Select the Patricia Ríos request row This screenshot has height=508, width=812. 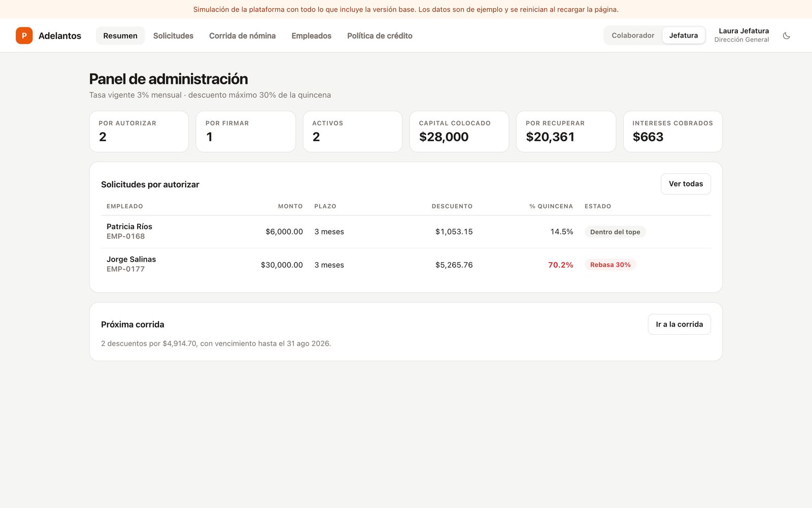tap(406, 232)
